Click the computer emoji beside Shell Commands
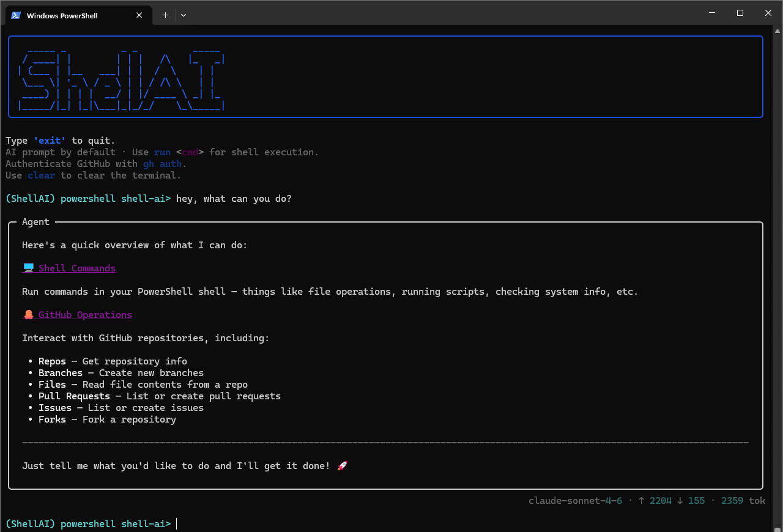The width and height of the screenshot is (783, 532). pos(28,268)
